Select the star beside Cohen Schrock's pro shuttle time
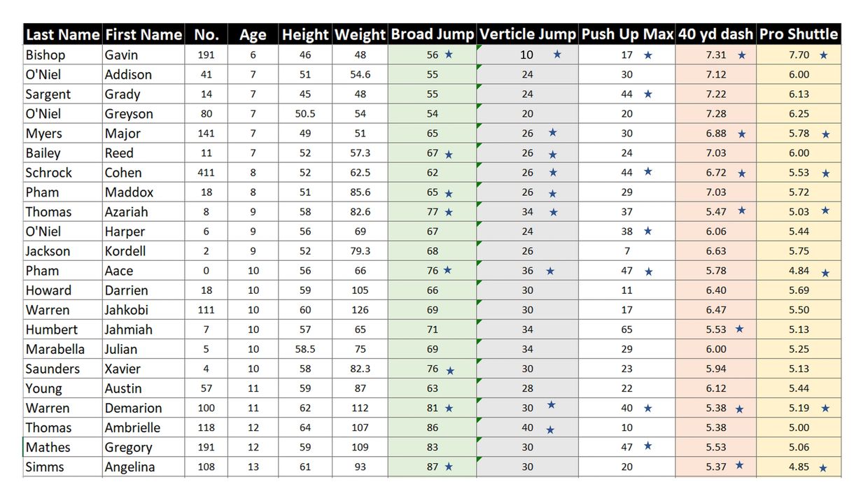868x503 pixels. pyautogui.click(x=825, y=173)
